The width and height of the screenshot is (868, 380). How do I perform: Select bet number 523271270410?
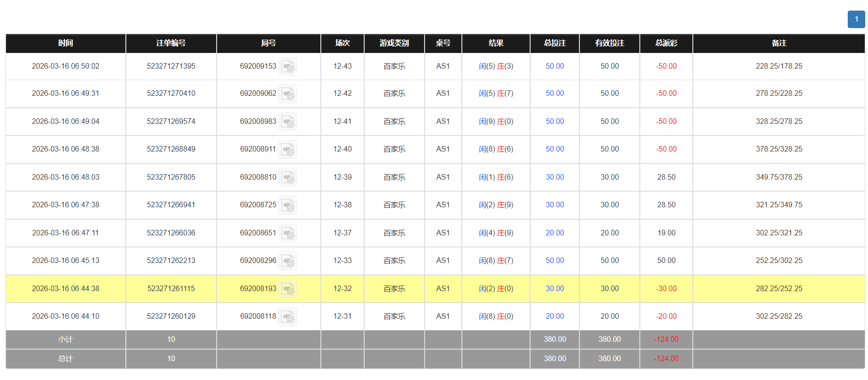171,94
